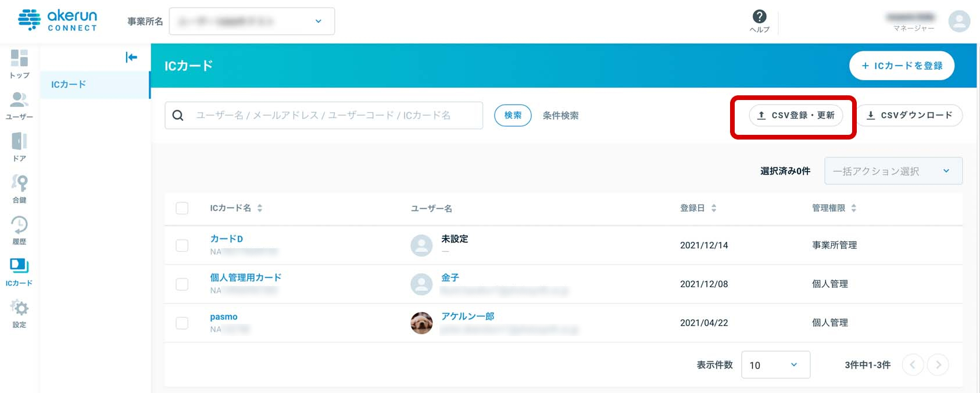Screen dimensions: 980x393
Task: Open the 合鍵 key icon in sidebar
Action: pyautogui.click(x=19, y=183)
